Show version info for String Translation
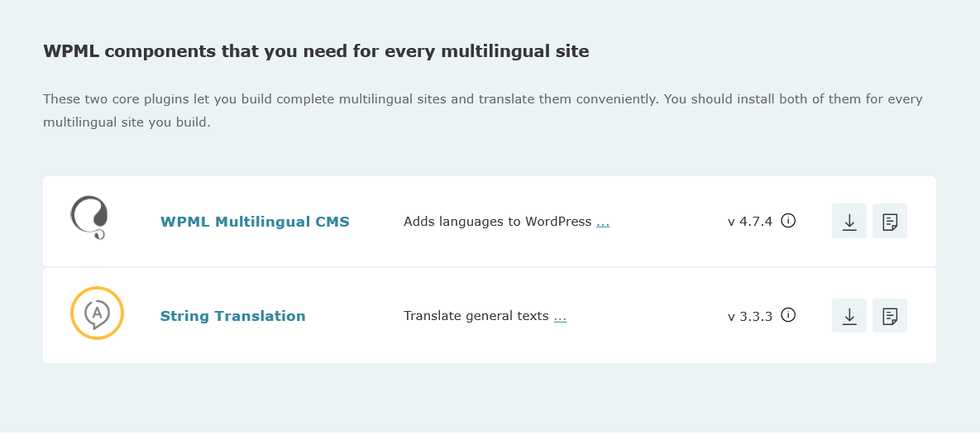Screen dimensions: 980x440 [x=789, y=315]
